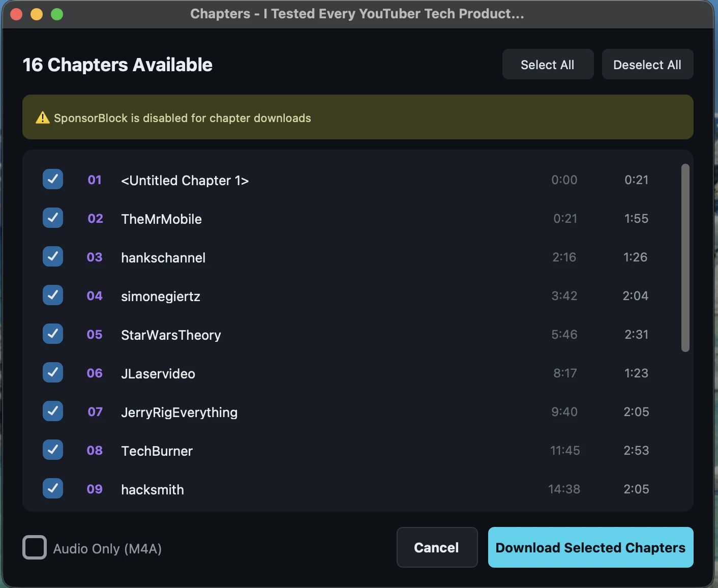718x588 pixels.
Task: Cancel the chapters dialog
Action: tap(437, 547)
